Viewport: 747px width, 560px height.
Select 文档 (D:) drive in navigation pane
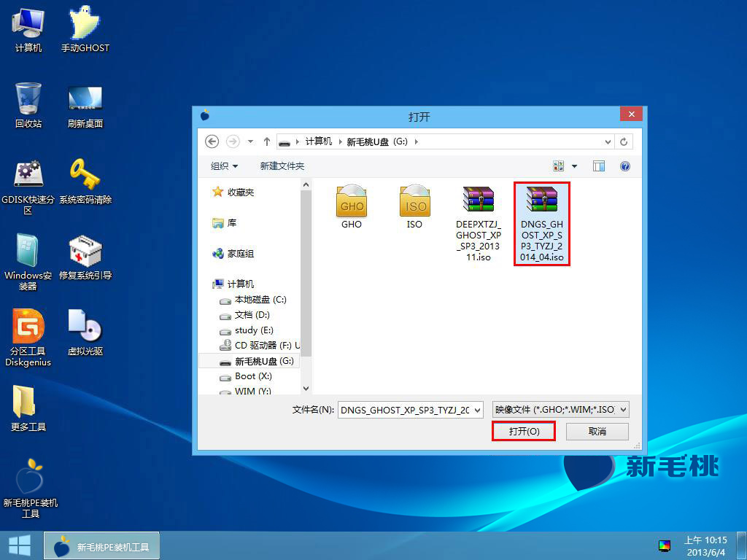coord(245,315)
